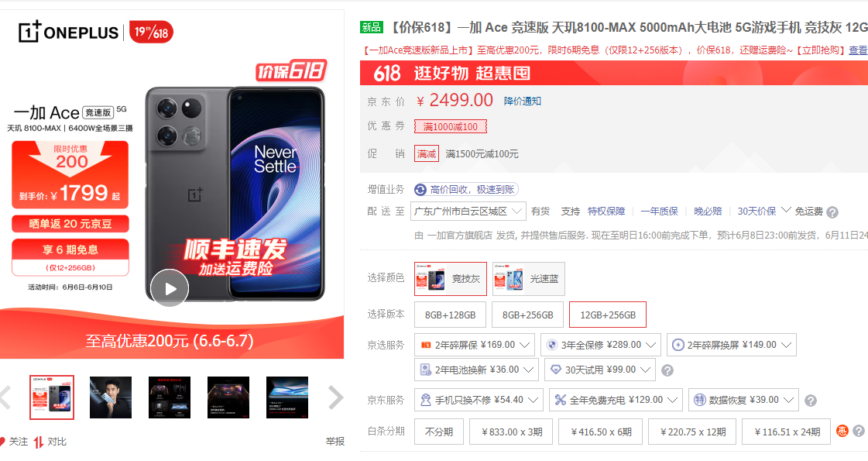868x461 pixels.
Task: Select ¥116.51 x 24期 installment
Action: click(x=786, y=432)
